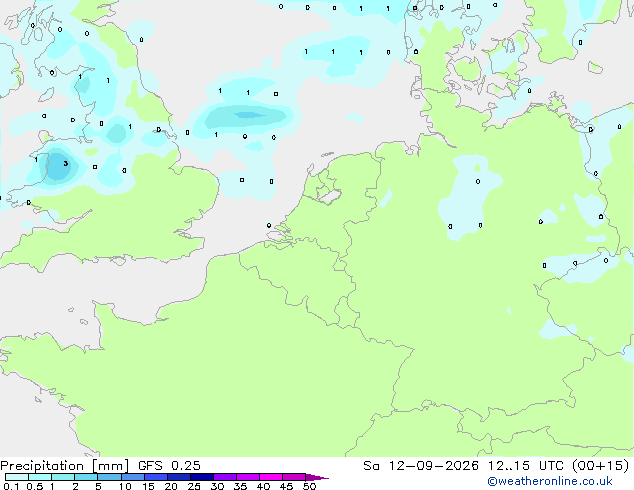634x490 pixels.
Task: Select the 0.1–0.5 mm legend color swatch
Action: click(17, 477)
